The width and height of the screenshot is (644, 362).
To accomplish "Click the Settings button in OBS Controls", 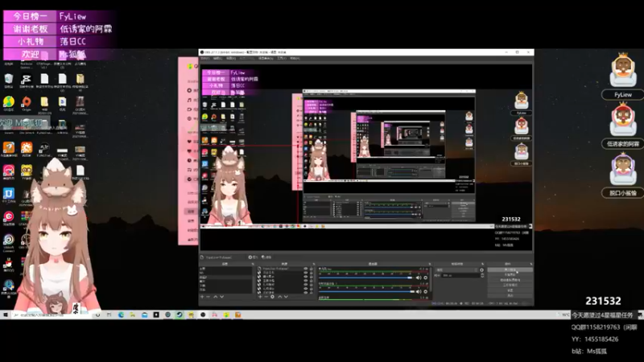I will [x=510, y=290].
